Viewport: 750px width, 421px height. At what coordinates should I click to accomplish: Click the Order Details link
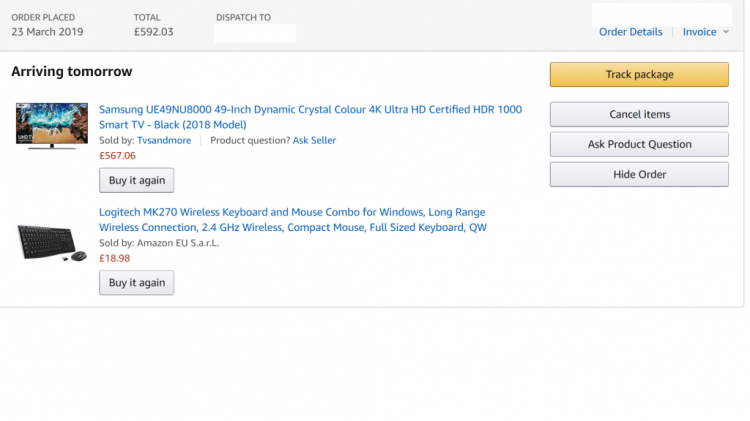pyautogui.click(x=630, y=32)
